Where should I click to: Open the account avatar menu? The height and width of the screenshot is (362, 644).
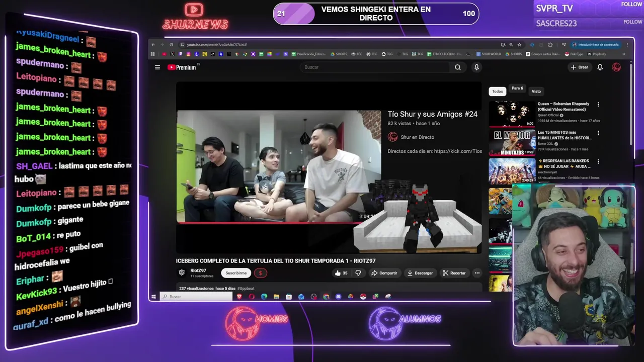click(x=616, y=67)
